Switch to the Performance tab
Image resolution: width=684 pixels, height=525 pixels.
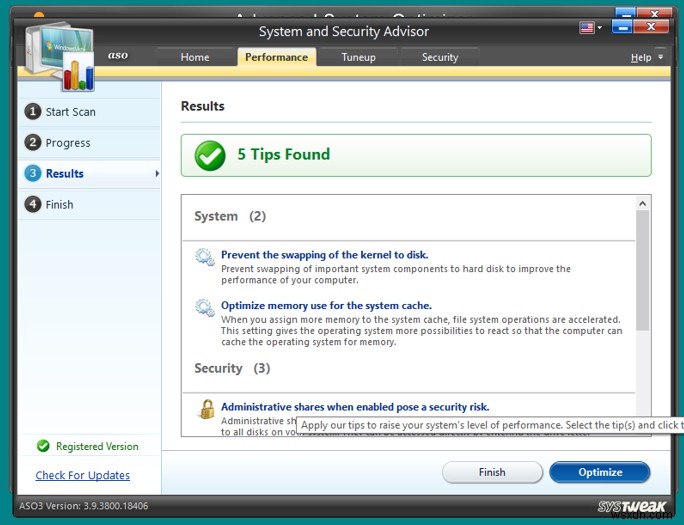(x=277, y=57)
